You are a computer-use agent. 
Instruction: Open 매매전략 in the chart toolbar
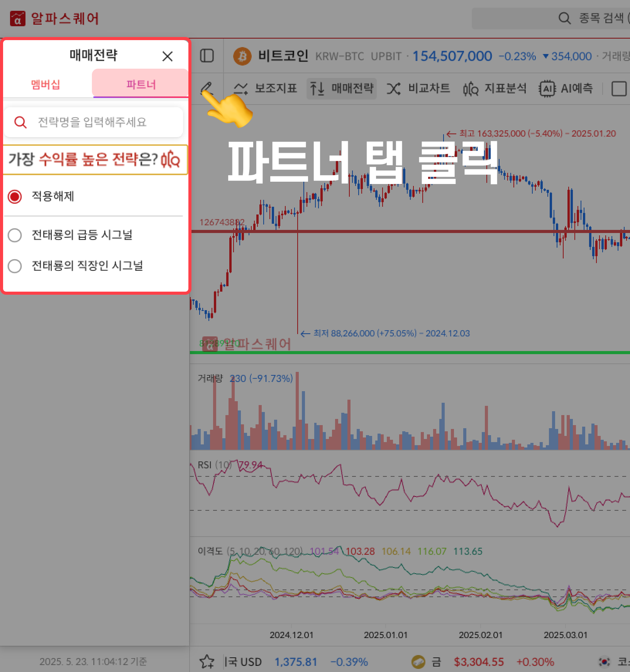(x=342, y=88)
